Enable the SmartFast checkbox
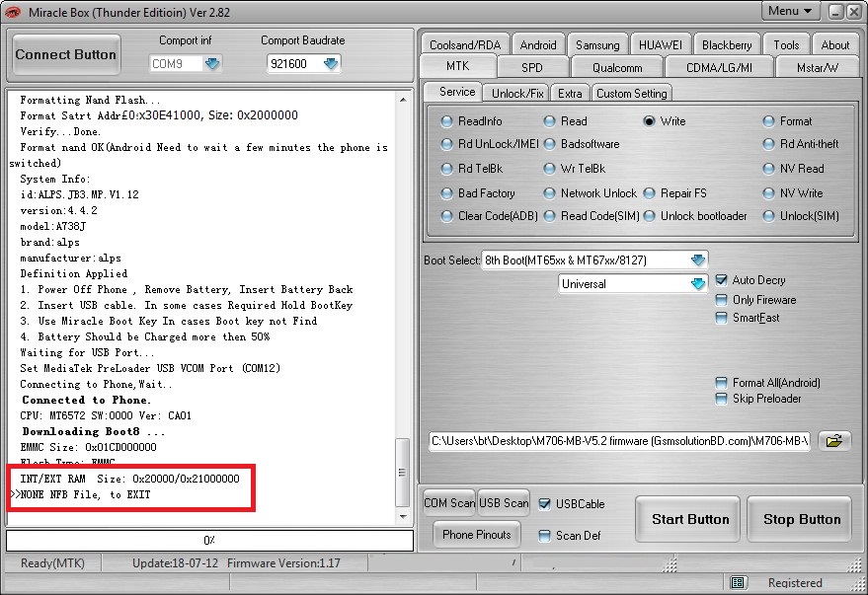Viewport: 868px width, 595px height. (x=721, y=318)
